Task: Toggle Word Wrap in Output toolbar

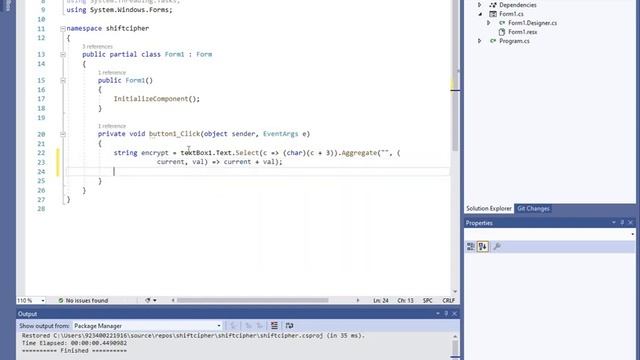Action: [289, 325]
